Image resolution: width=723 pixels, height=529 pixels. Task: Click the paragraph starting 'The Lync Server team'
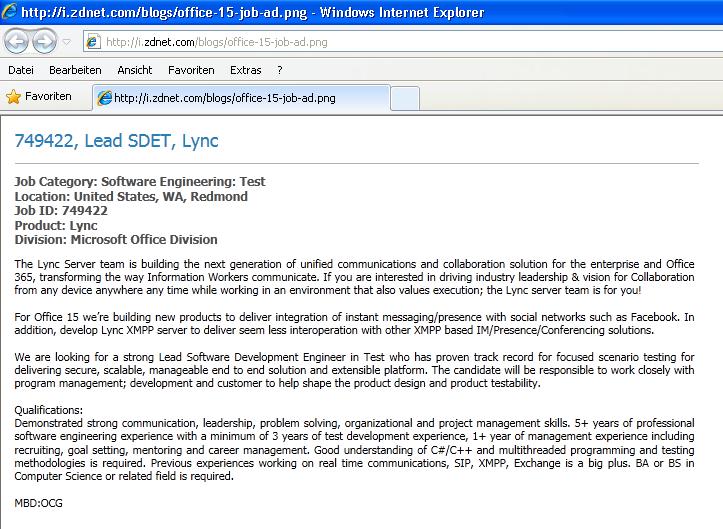pyautogui.click(x=354, y=277)
